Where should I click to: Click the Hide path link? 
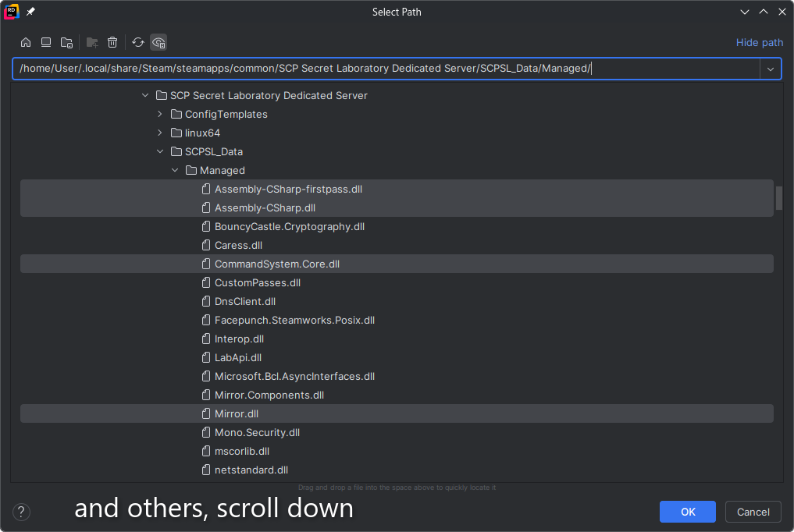click(x=759, y=42)
